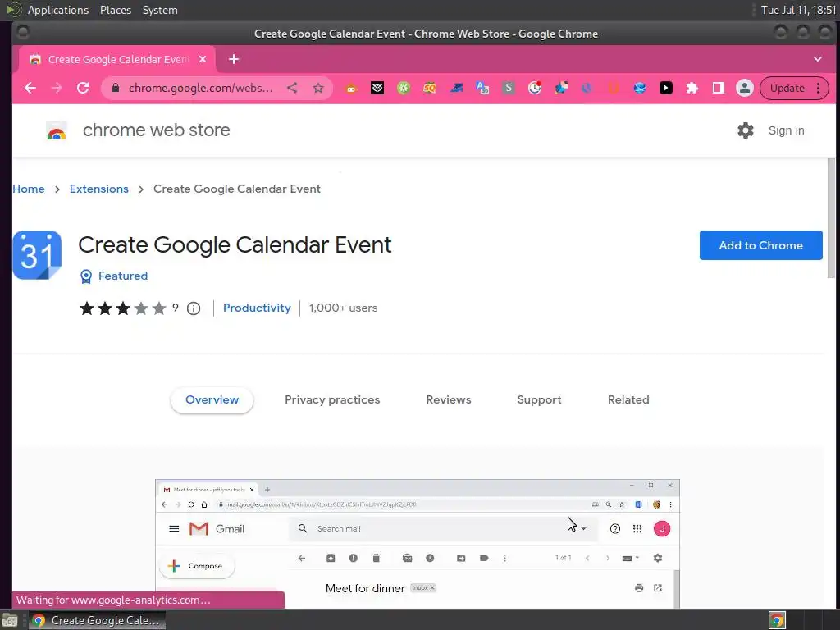Click the show desktop icon in bottom panel
Image resolution: width=840 pixels, height=630 pixels.
10,620
